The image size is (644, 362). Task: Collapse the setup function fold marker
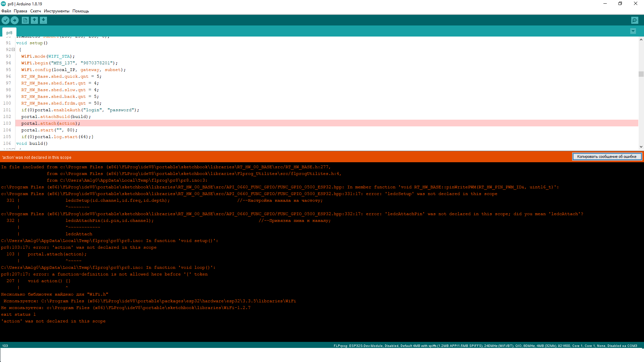[x=13, y=50]
